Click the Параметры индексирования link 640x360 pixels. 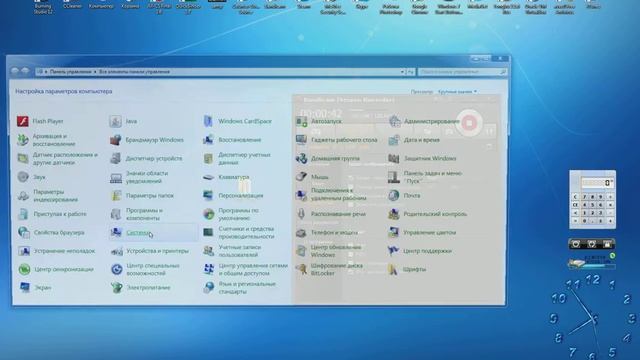[56, 196]
